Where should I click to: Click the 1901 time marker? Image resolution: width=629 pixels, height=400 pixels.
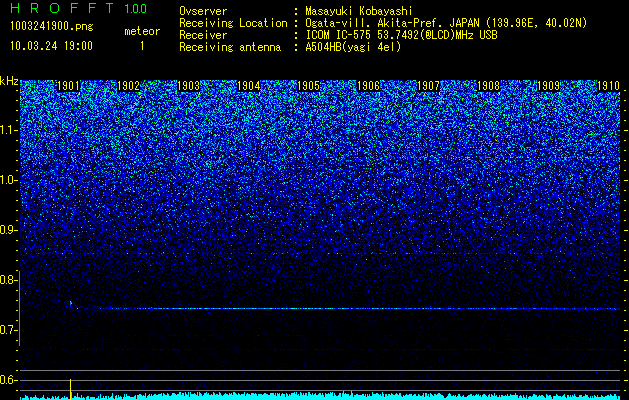point(68,86)
